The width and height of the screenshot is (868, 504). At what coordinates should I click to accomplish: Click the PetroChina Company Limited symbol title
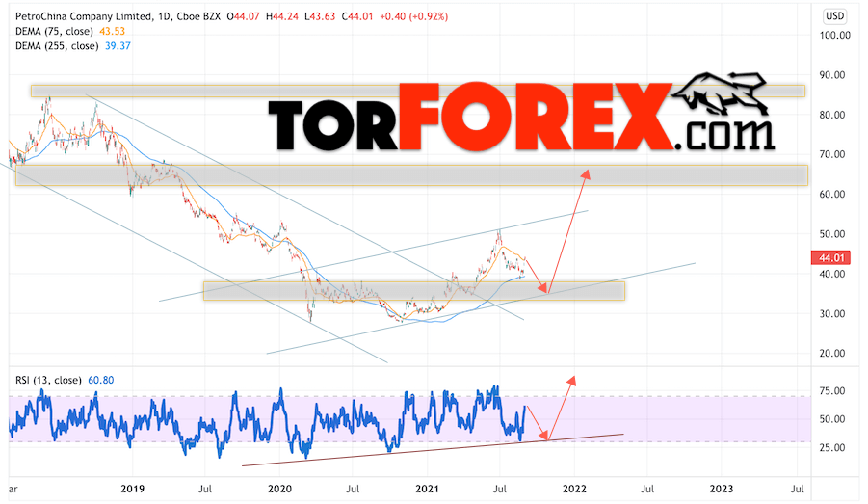coord(84,16)
